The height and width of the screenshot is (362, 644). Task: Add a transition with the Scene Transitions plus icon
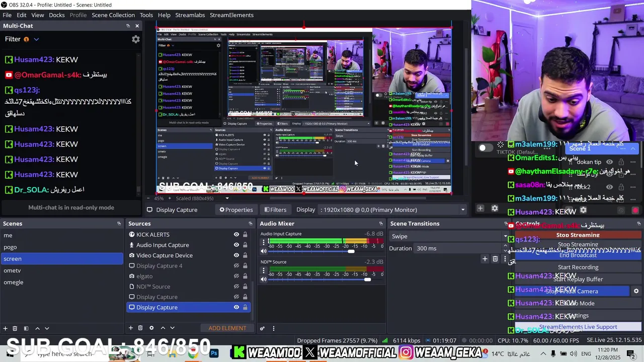pos(485,259)
